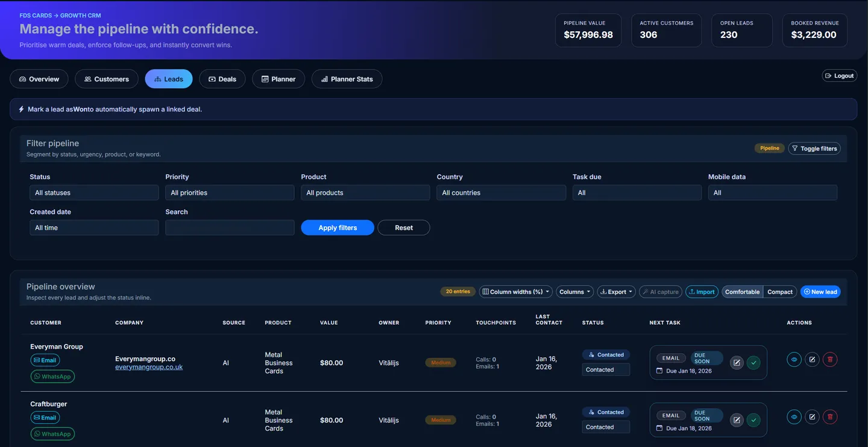View Craftburger lead details eye icon
This screenshot has width=868, height=447.
point(794,417)
